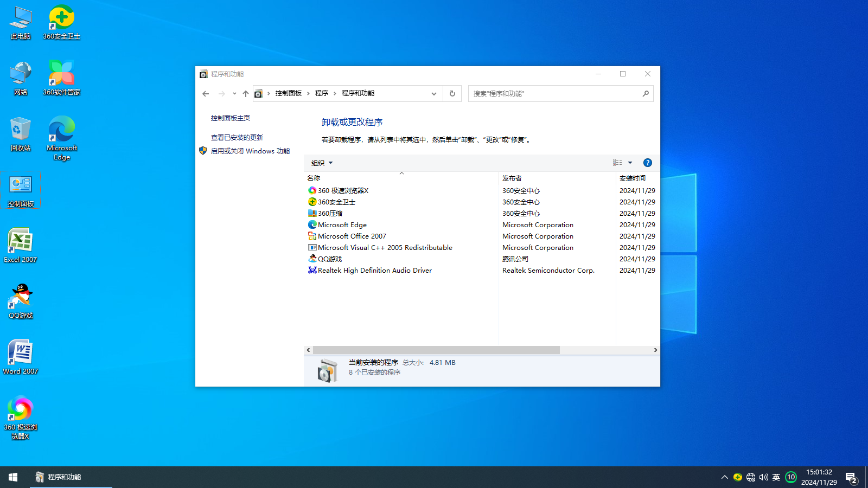Launch Microsoft Edge from the desktop
The image size is (868, 488).
coord(62,138)
